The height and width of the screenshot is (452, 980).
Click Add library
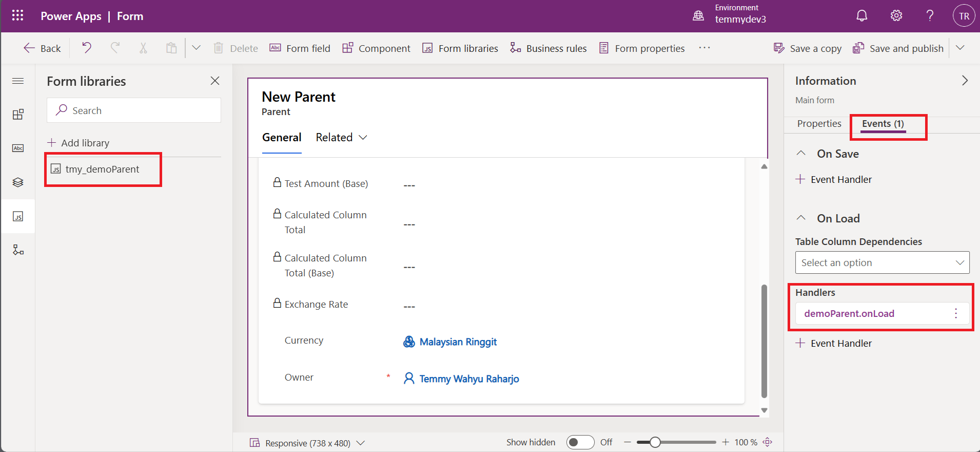tap(79, 143)
